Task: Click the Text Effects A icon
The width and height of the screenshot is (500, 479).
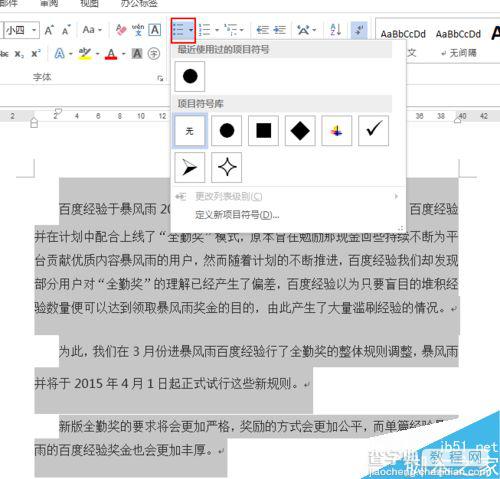Action: 59,54
